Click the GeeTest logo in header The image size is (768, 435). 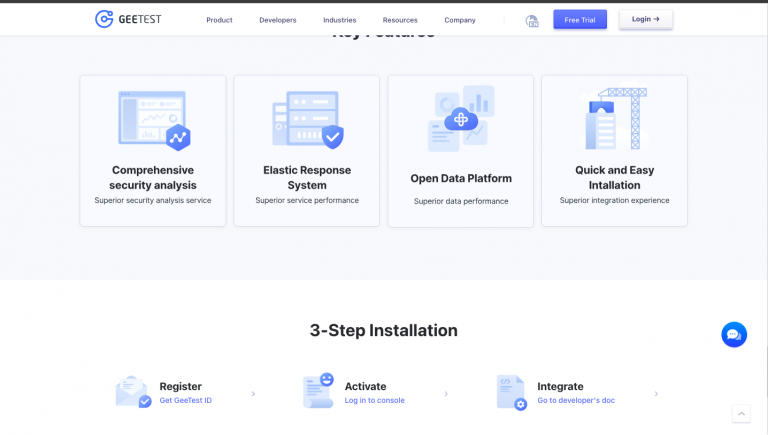[x=127, y=19]
